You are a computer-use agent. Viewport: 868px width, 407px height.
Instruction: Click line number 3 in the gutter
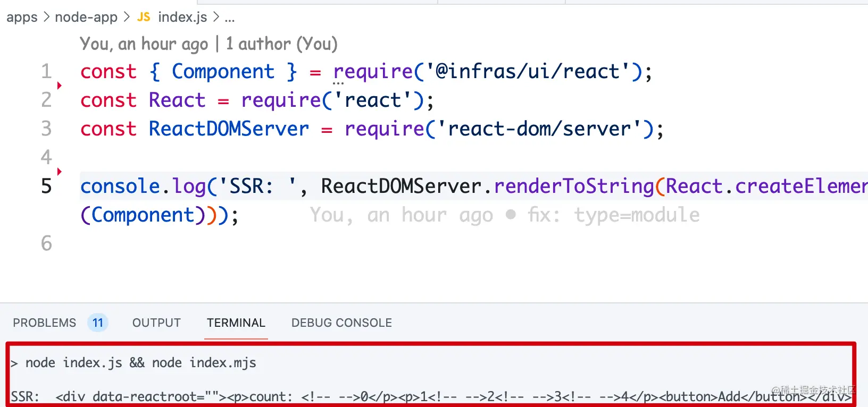click(46, 129)
